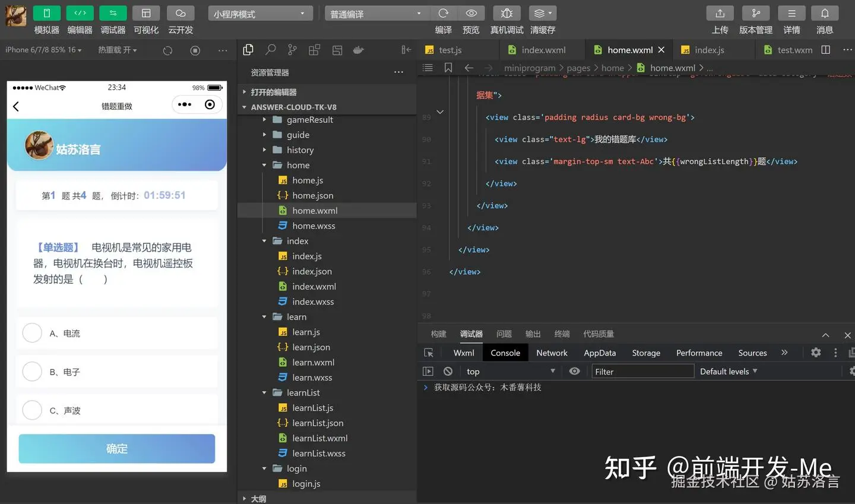Select option C 声波 radio button
Viewport: 855px width, 504px height.
pyautogui.click(x=32, y=410)
